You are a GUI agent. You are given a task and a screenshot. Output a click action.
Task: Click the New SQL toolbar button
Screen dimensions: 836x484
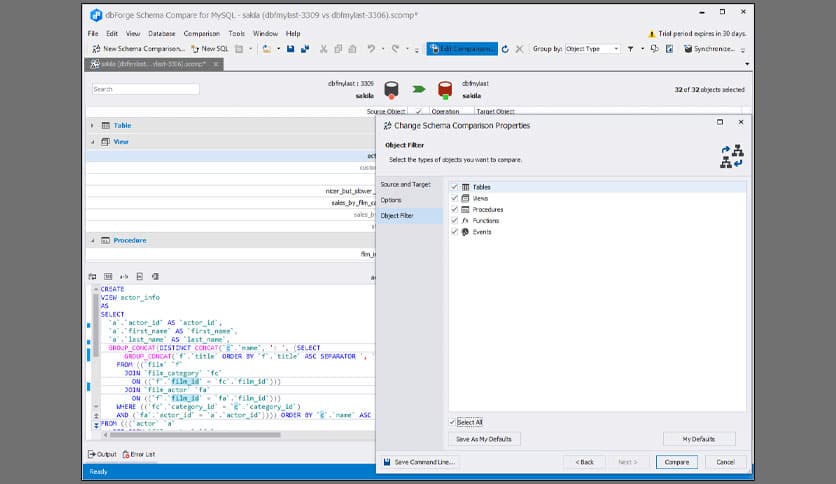click(210, 49)
